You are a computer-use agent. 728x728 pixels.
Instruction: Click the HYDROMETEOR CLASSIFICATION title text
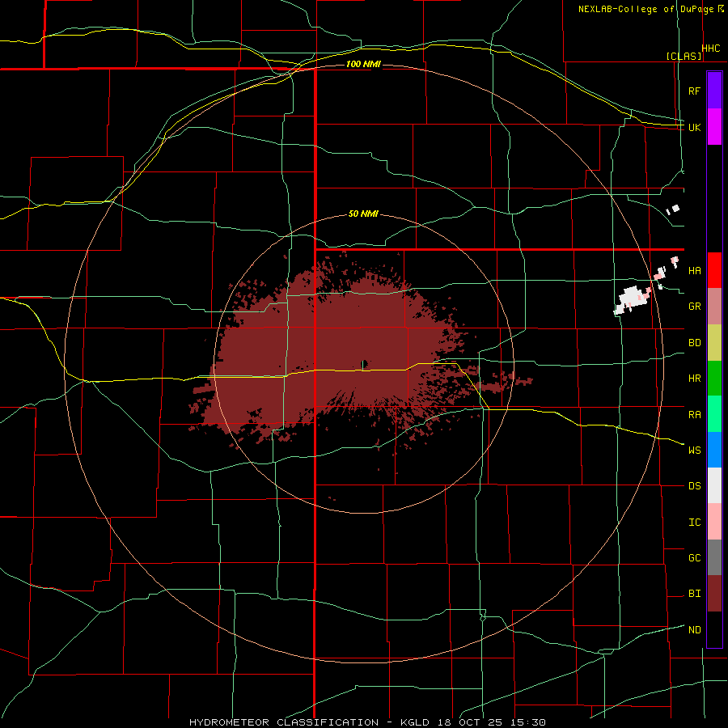[x=284, y=722]
